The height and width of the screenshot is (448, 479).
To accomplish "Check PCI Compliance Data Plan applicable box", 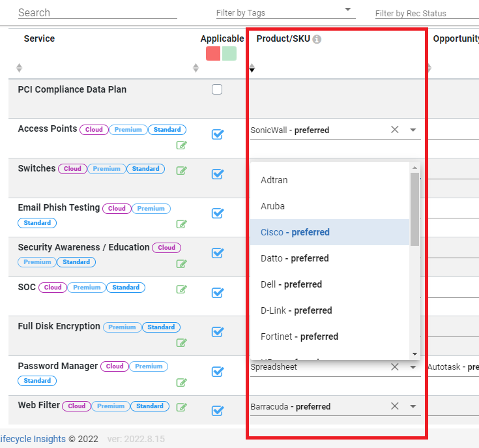I will pyautogui.click(x=217, y=89).
